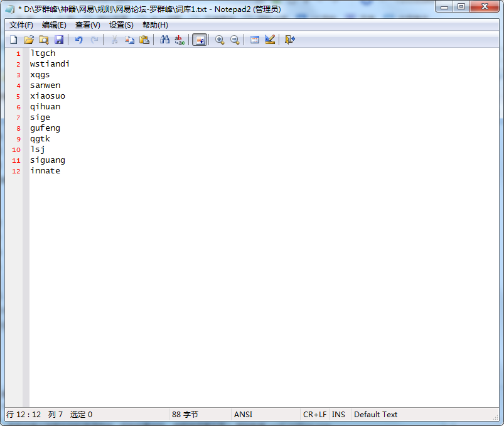Click the Browse files toolbar icon

43,40
